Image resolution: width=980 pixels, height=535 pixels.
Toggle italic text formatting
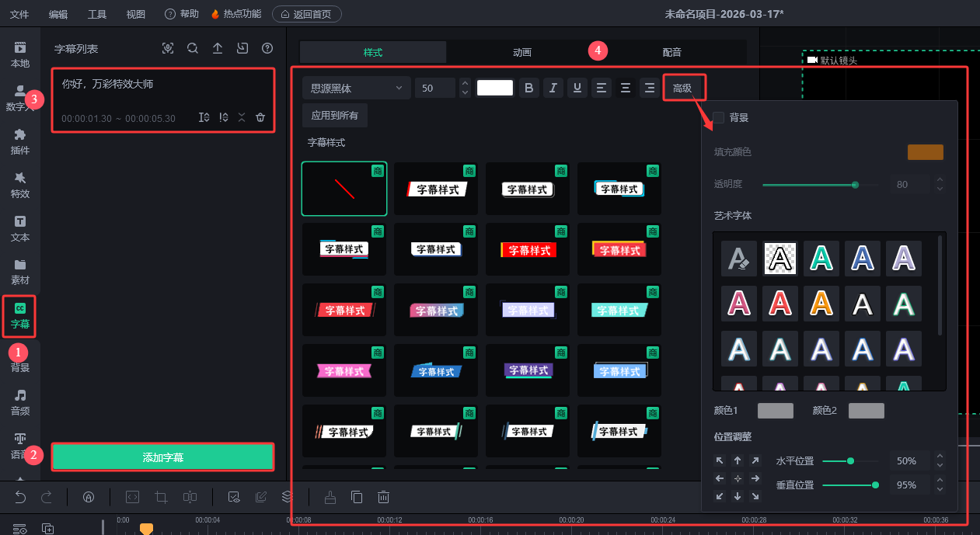tap(553, 88)
